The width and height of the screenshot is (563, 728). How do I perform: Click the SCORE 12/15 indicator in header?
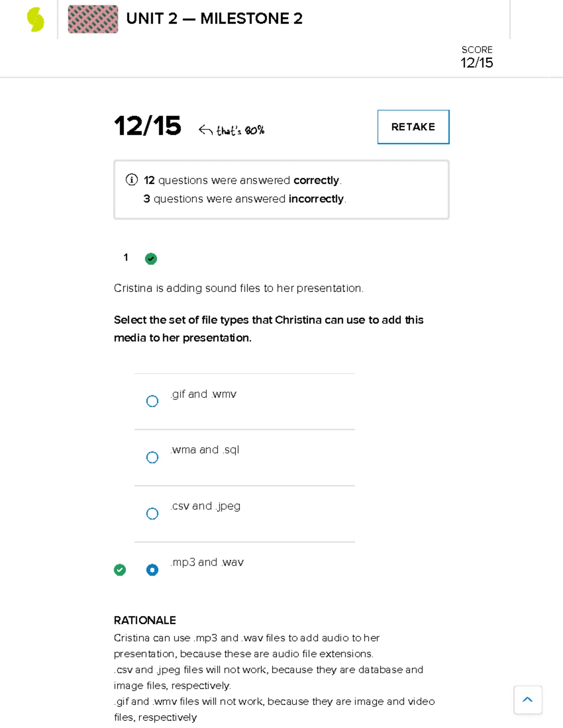(x=477, y=57)
